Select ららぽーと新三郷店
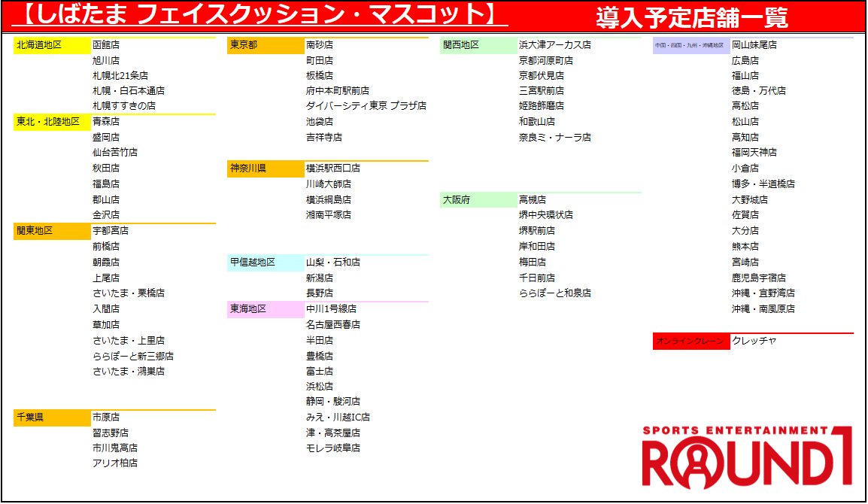Screen dimensions: 868x504 (x=133, y=356)
